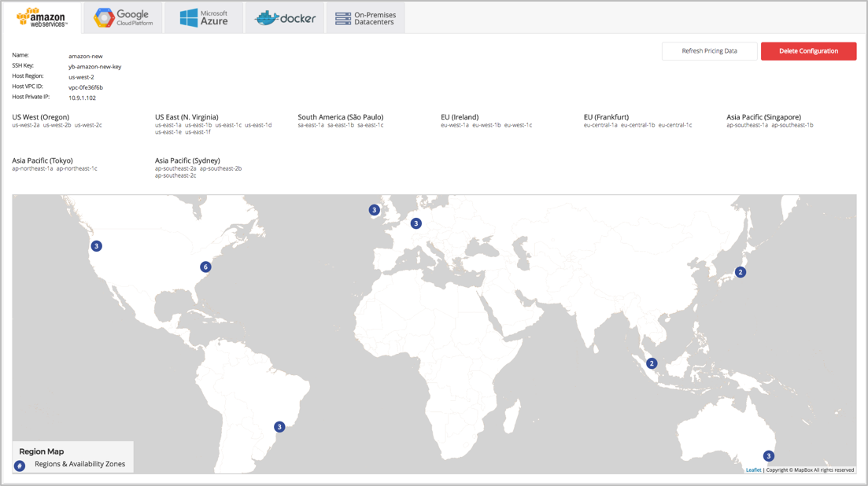
Task: Switch to the Google Cloud Platform tab
Action: point(122,17)
